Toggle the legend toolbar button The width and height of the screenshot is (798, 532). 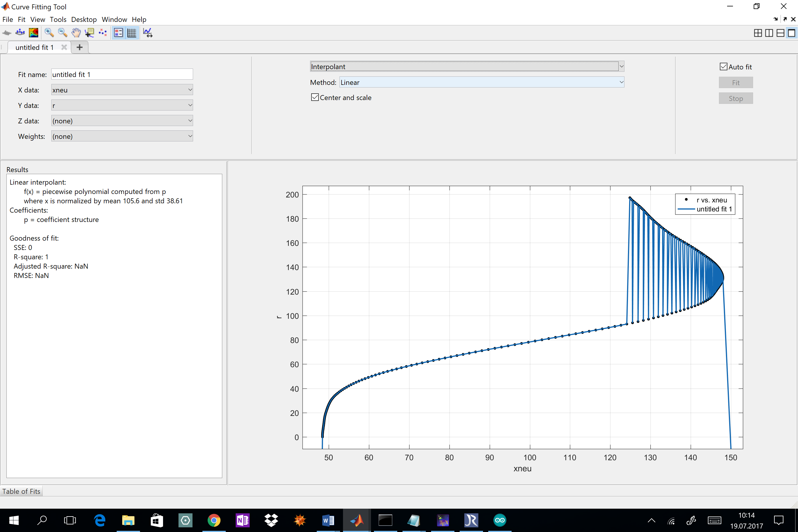click(x=118, y=33)
